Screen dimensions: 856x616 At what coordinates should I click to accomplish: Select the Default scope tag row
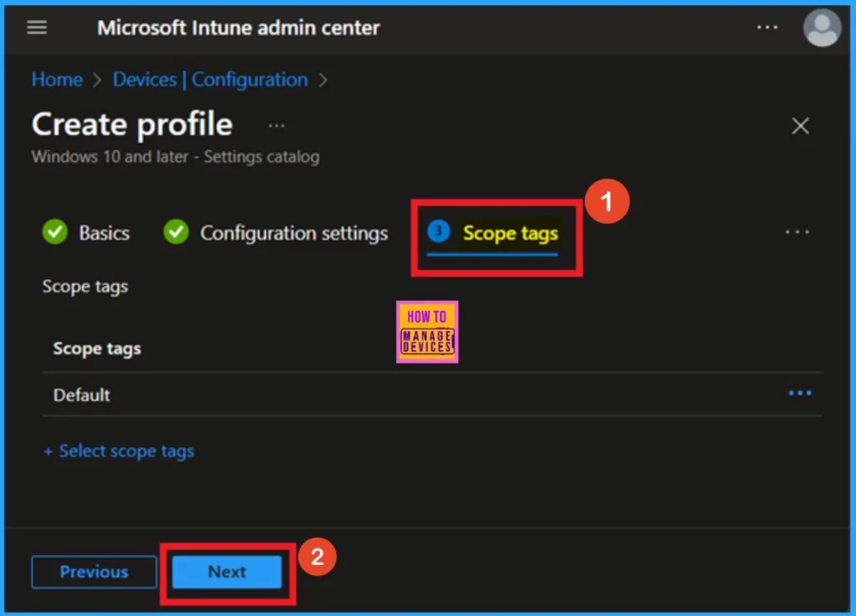(82, 395)
